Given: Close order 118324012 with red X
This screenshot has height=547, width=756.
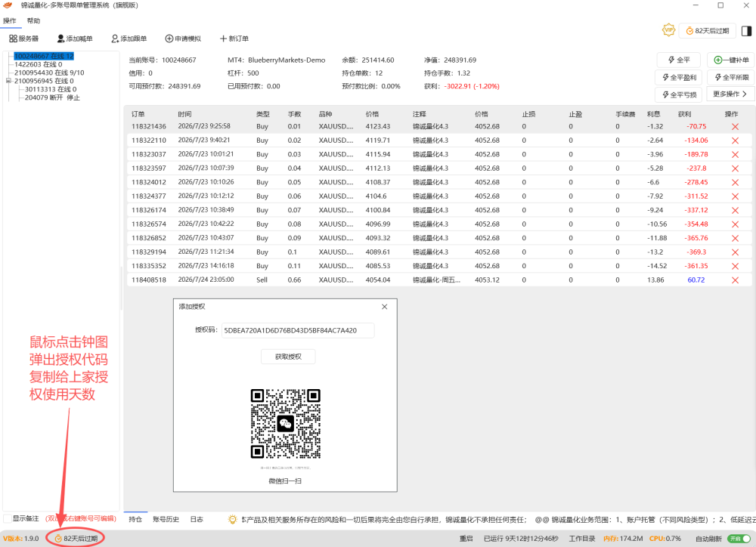Looking at the screenshot, I should [735, 183].
